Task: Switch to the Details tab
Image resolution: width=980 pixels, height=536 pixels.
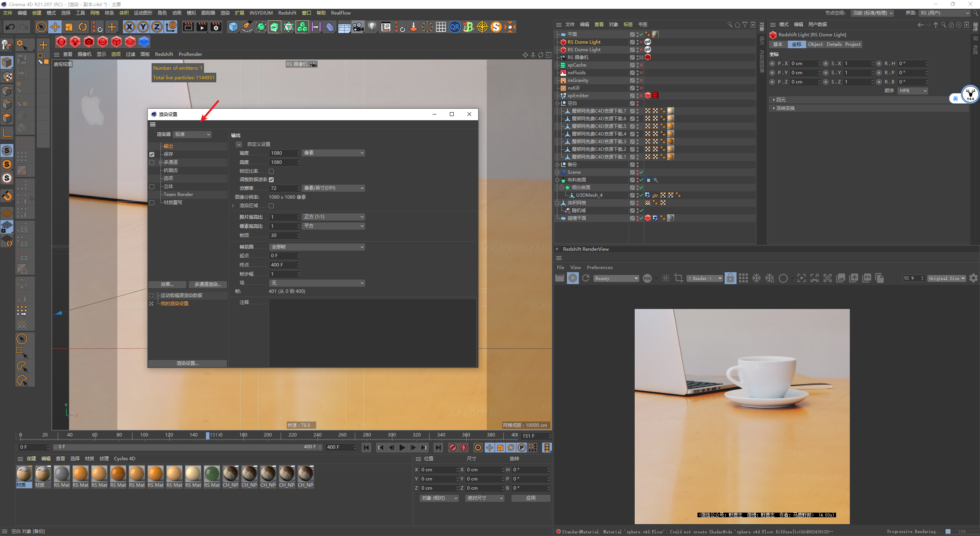Action: click(834, 44)
